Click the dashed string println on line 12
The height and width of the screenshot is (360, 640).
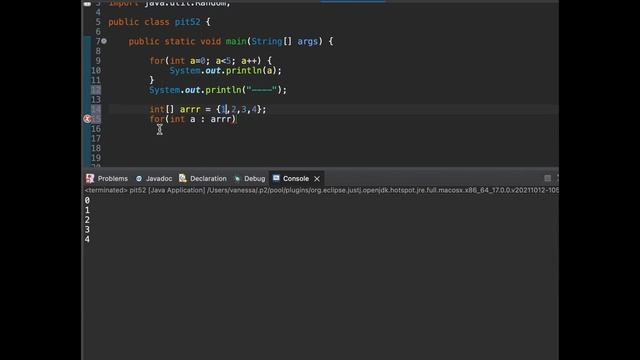(218, 90)
